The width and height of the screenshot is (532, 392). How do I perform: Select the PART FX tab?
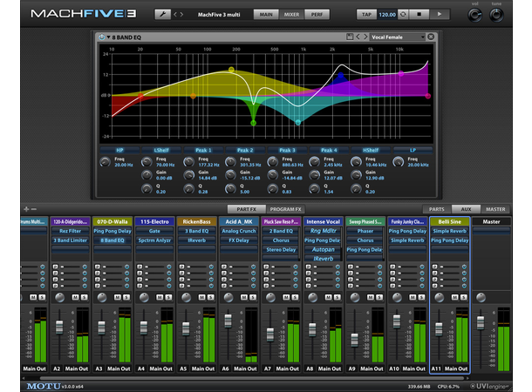click(x=247, y=209)
